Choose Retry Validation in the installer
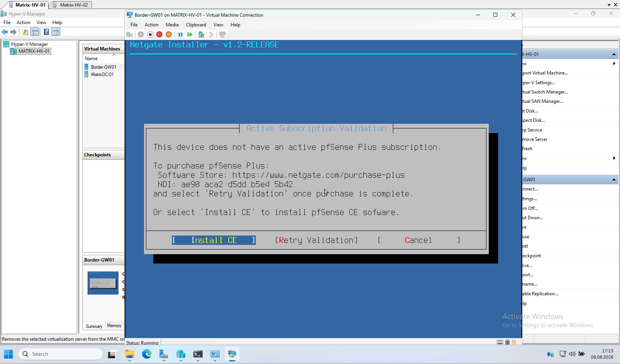620x364 pixels. pyautogui.click(x=316, y=240)
